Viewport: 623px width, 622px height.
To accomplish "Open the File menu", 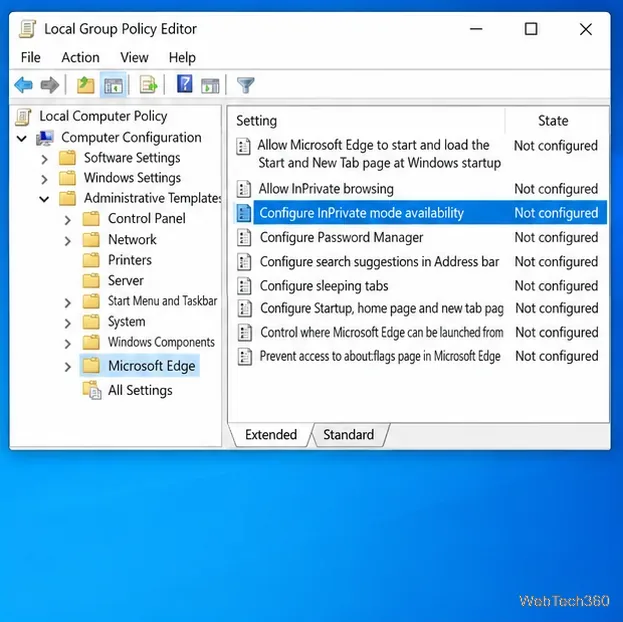I will point(31,58).
